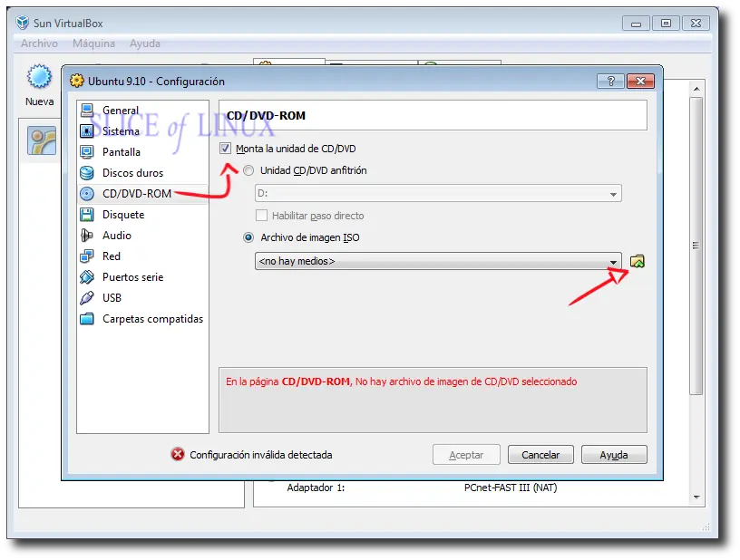Select the Audio speaker icon
The height and width of the screenshot is (560, 740).
pyautogui.click(x=87, y=236)
